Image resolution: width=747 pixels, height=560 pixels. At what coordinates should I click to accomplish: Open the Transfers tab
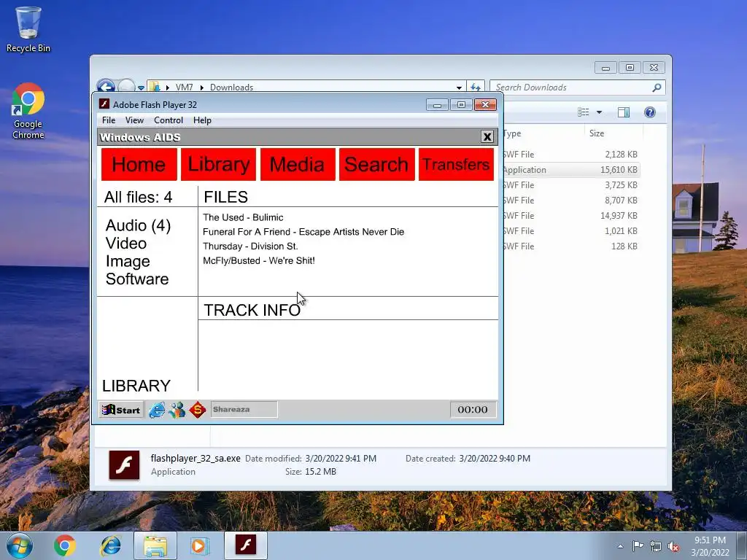[456, 164]
